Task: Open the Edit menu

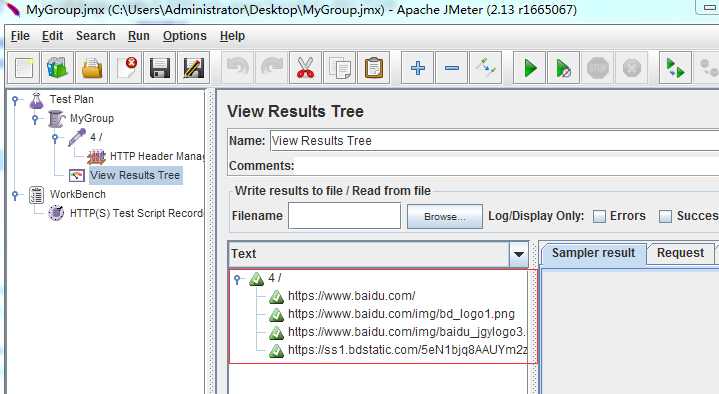Action: pos(52,36)
